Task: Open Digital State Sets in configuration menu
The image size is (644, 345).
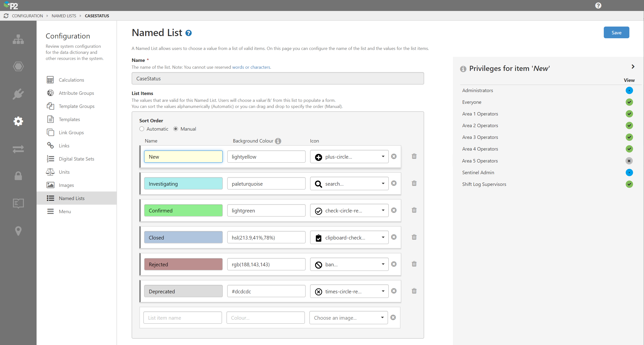Action: point(76,159)
